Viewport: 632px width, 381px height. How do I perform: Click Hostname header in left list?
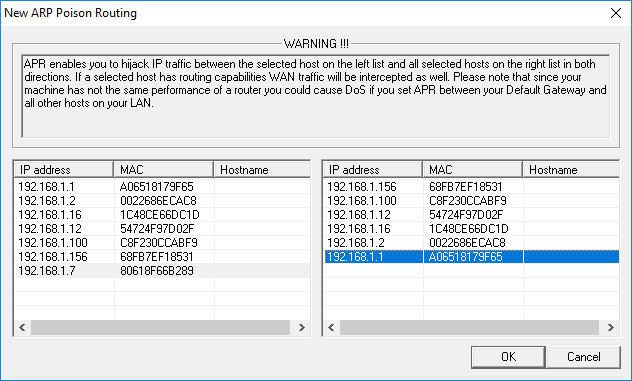pos(262,170)
